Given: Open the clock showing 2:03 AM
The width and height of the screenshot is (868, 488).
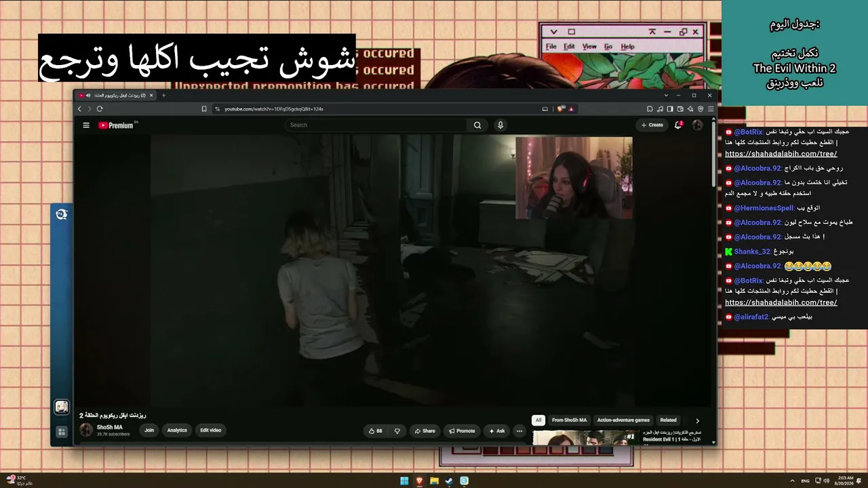Looking at the screenshot, I should click(846, 481).
